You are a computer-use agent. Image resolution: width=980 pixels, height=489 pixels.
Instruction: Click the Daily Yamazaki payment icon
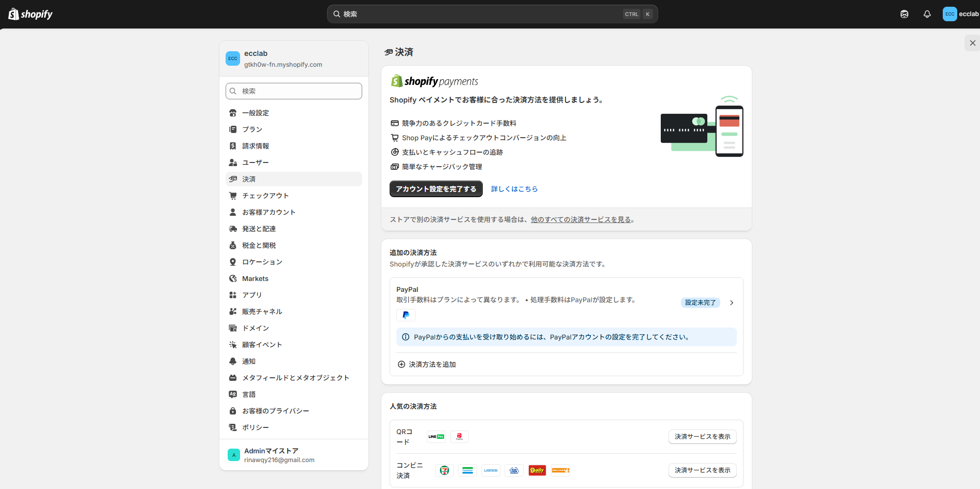(x=537, y=470)
